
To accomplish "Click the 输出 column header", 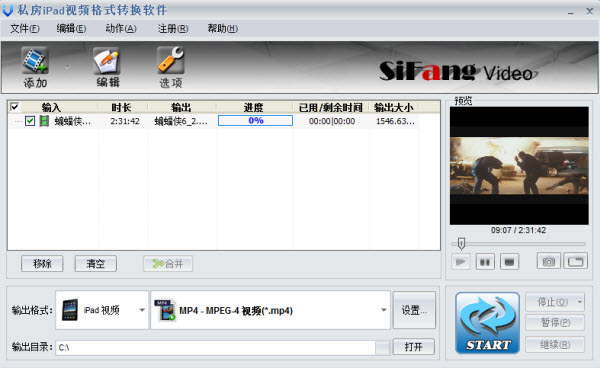I will 181,107.
